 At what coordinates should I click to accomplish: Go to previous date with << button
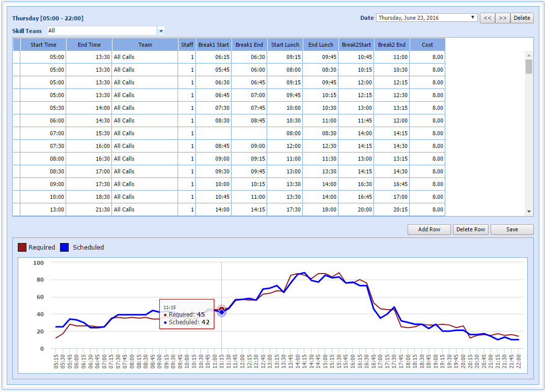(487, 18)
